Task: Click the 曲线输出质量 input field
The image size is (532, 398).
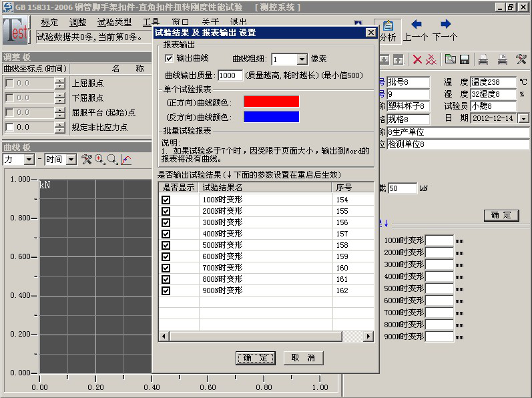Action: pos(230,75)
